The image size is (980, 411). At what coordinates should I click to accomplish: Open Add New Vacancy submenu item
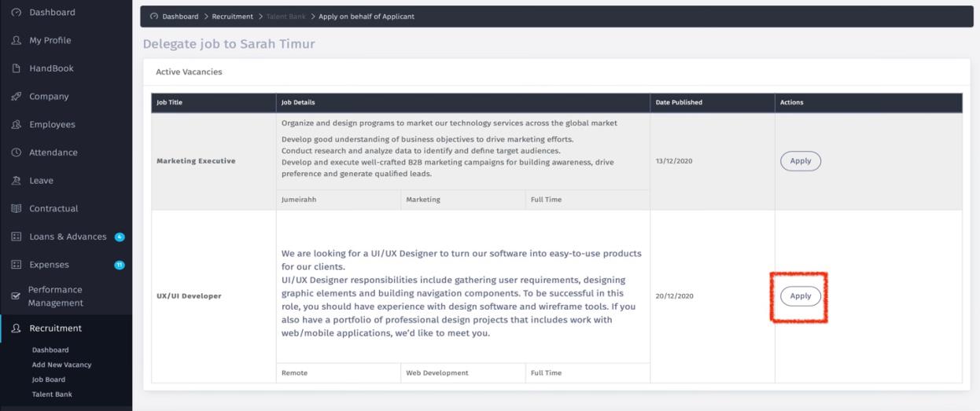point(61,365)
